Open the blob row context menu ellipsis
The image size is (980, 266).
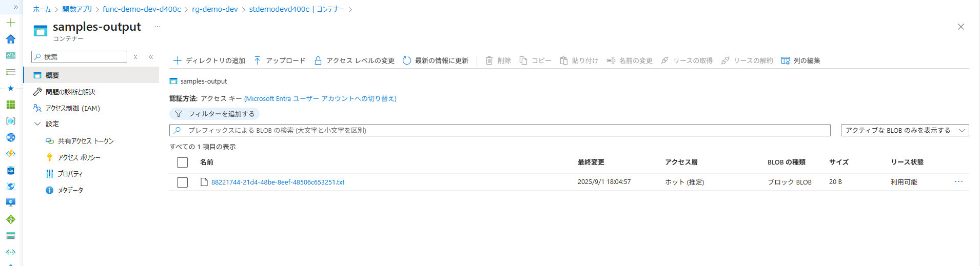pos(958,182)
